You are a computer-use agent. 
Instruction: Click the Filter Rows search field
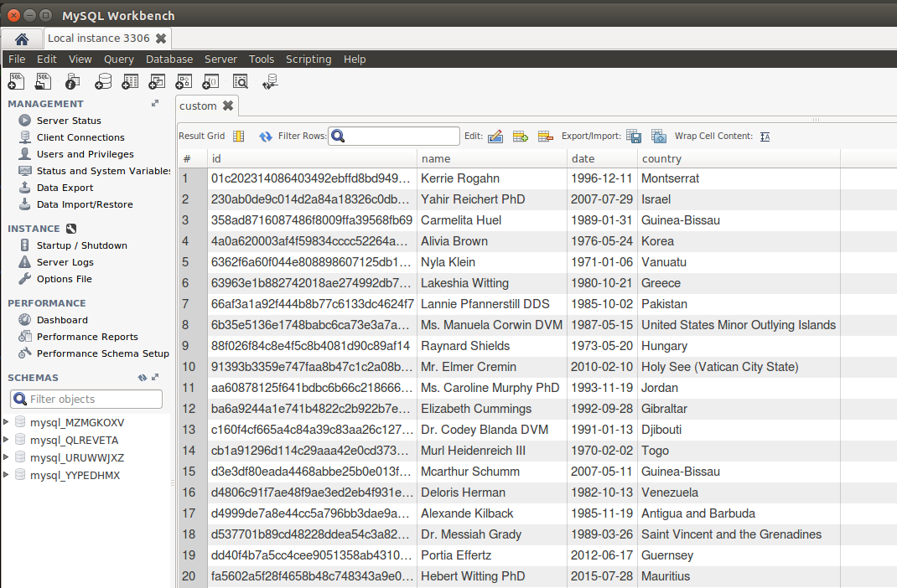click(x=393, y=136)
